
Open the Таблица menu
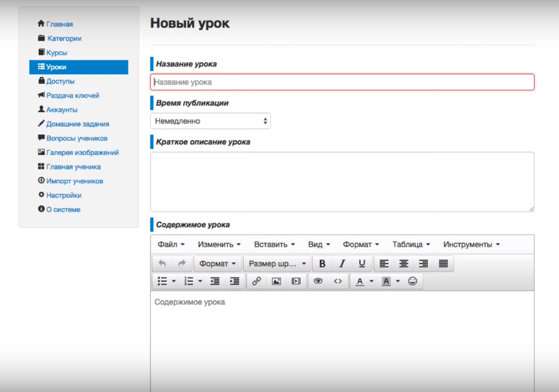pos(410,244)
